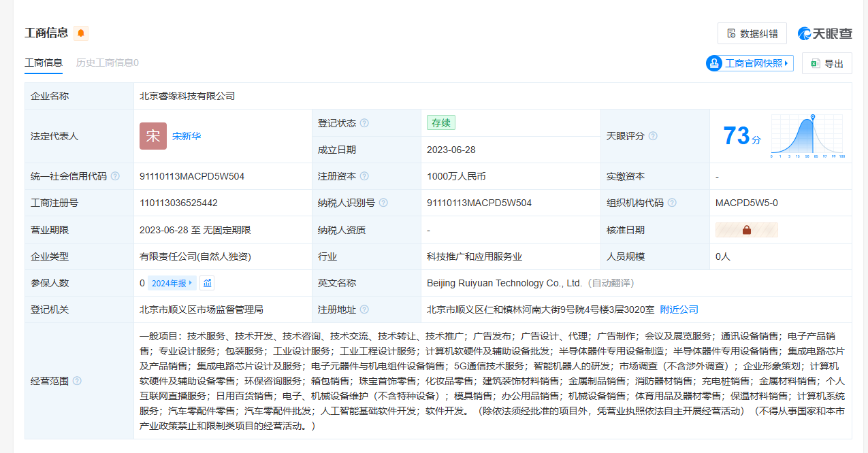This screenshot has height=453, width=868.
Task: Click help icon next to 经营范围
Action: [x=77, y=381]
